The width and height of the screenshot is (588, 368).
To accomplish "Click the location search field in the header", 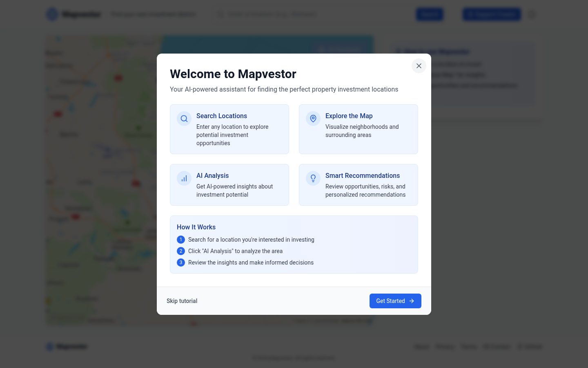I will (312, 14).
